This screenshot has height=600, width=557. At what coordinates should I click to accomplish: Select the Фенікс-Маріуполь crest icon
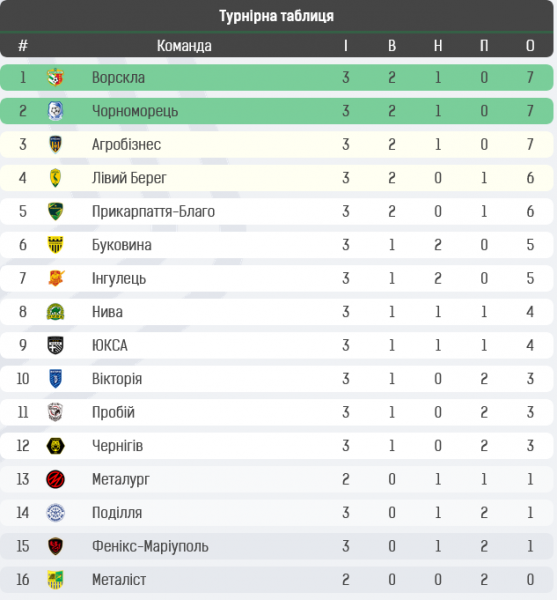[55, 546]
